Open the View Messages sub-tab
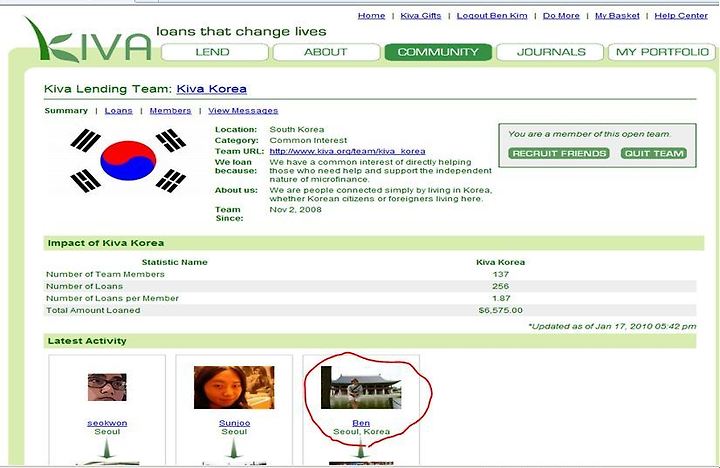 [x=243, y=111]
